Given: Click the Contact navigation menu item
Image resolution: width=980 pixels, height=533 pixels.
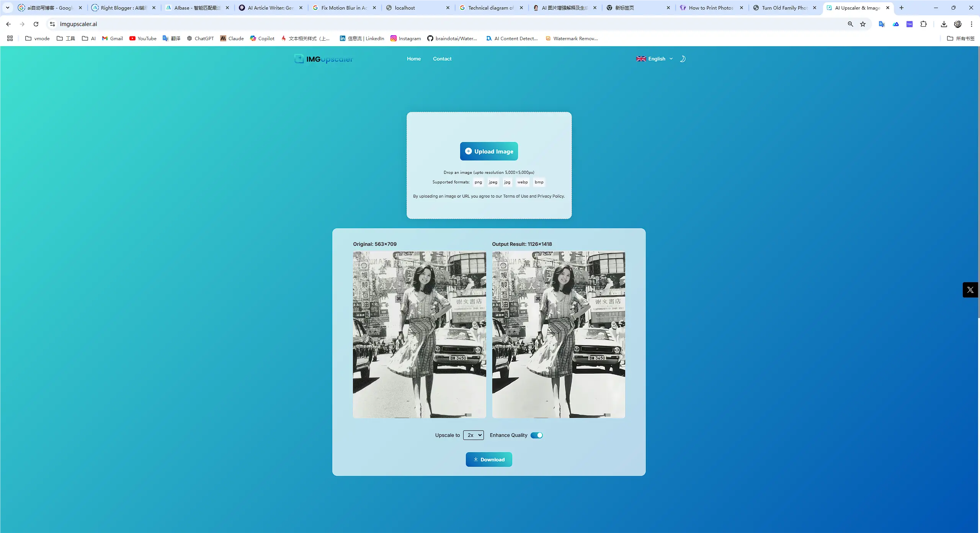Looking at the screenshot, I should coord(442,59).
